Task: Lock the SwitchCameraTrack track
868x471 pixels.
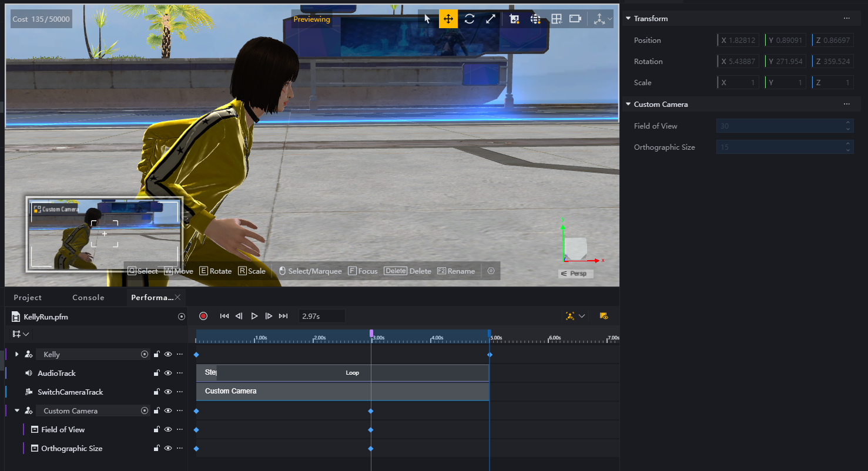Action: coord(156,392)
